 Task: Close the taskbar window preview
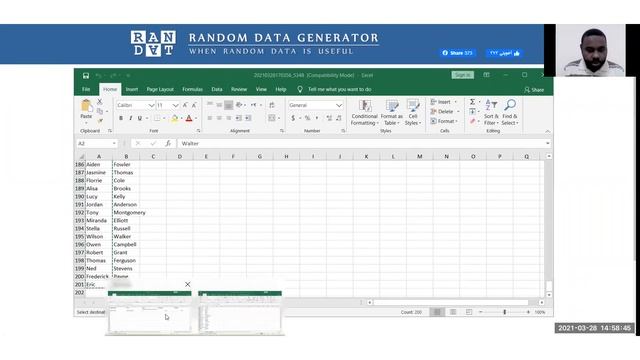coord(187,284)
